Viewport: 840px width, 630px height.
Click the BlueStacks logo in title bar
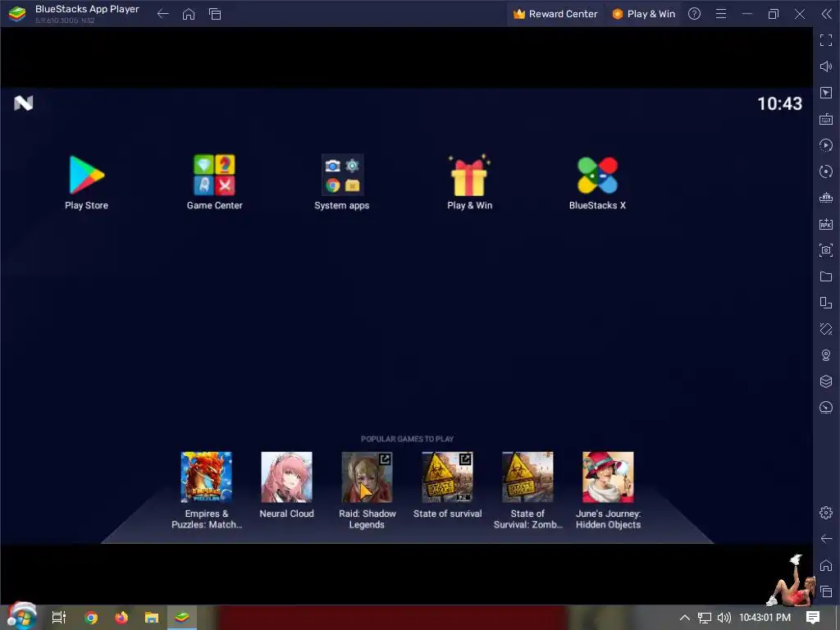click(x=17, y=14)
